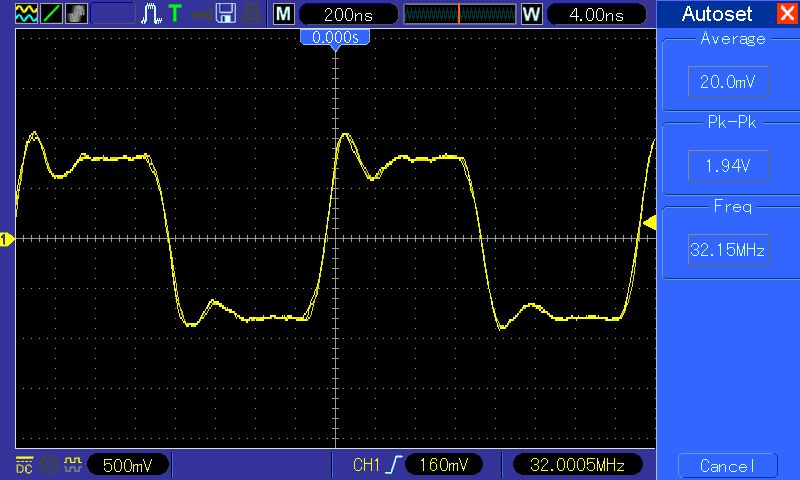Click the M main timebase icon

point(284,14)
